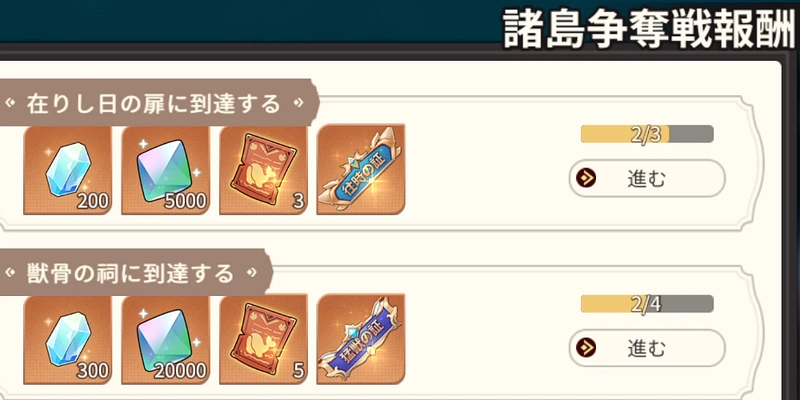Click 進む button for 獣骨の祠 mission

coord(647,348)
